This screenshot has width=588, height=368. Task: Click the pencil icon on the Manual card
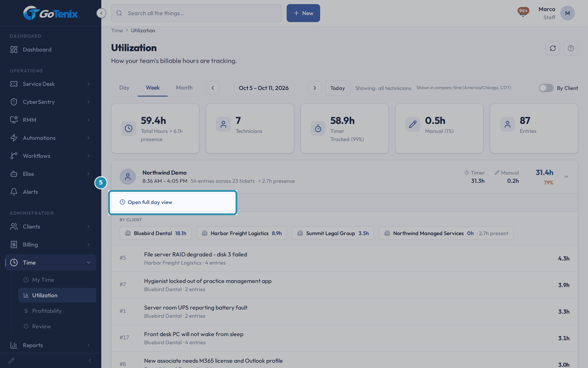(x=413, y=124)
